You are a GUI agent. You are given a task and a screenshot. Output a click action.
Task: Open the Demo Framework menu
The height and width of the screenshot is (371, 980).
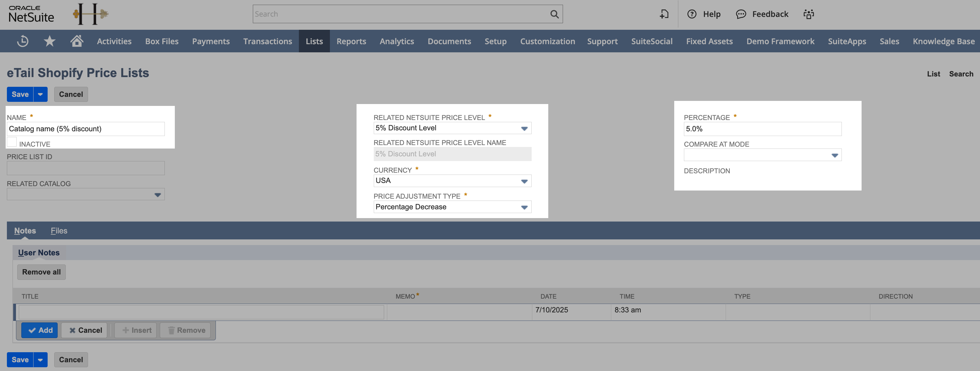[x=780, y=41]
